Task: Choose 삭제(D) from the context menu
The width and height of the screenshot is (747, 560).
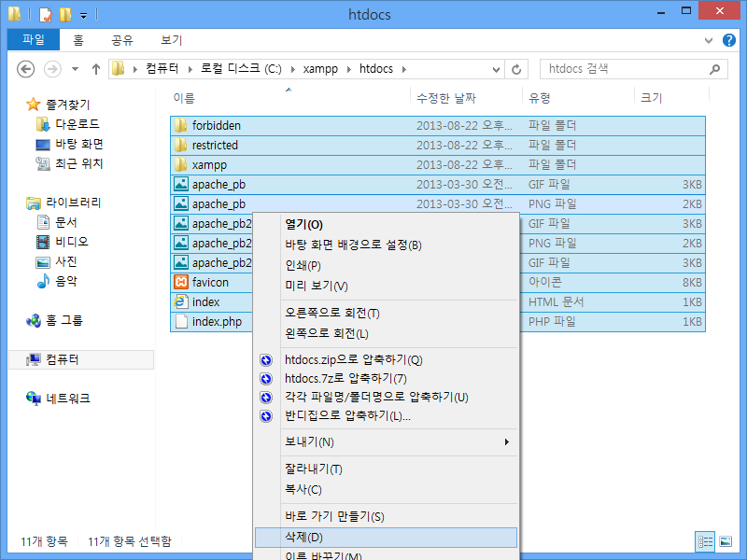Action: tap(303, 537)
